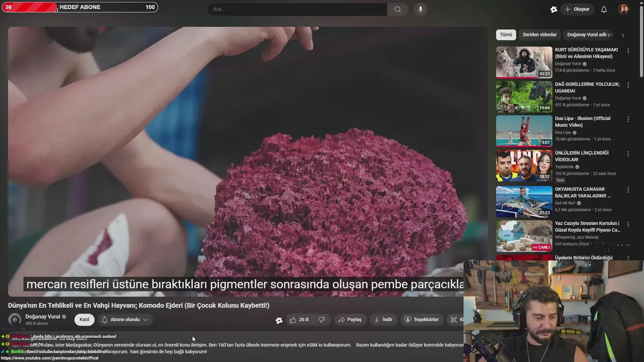The height and width of the screenshot is (362, 644).
Task: Open ÜNLÜLERİN LİNÇLENDİĞİ VİDEOLAR thumbnail
Action: click(524, 165)
